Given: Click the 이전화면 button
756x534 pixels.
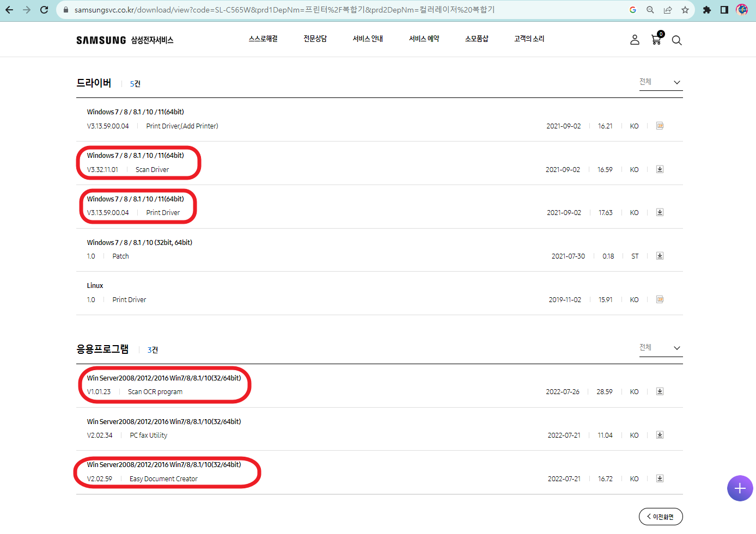Looking at the screenshot, I should click(661, 517).
